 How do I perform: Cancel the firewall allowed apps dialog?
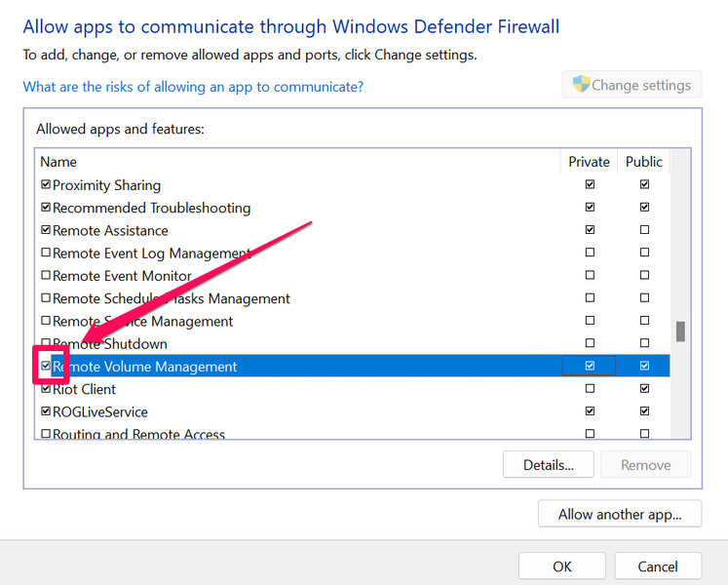(657, 566)
